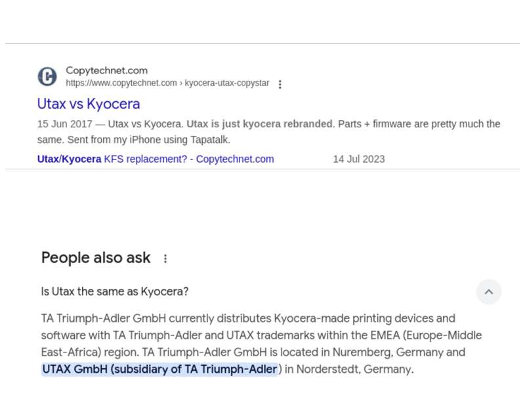Screen dimensions: 525x420
Task: Click the Copytechnet.com site name
Action: [106, 70]
